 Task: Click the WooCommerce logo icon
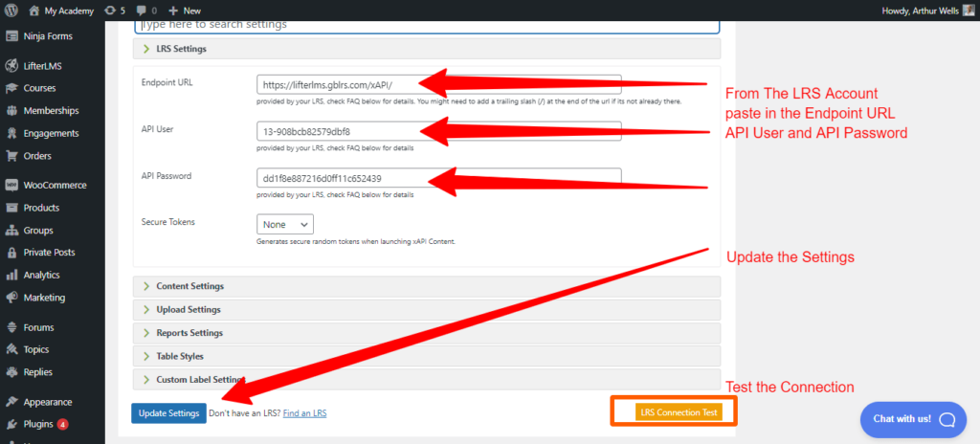[x=11, y=185]
